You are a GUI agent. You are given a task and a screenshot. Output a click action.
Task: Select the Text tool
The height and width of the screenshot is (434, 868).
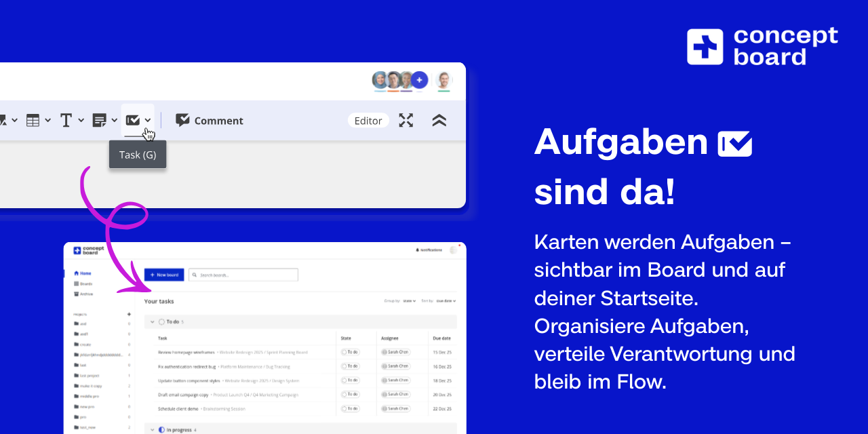point(66,119)
